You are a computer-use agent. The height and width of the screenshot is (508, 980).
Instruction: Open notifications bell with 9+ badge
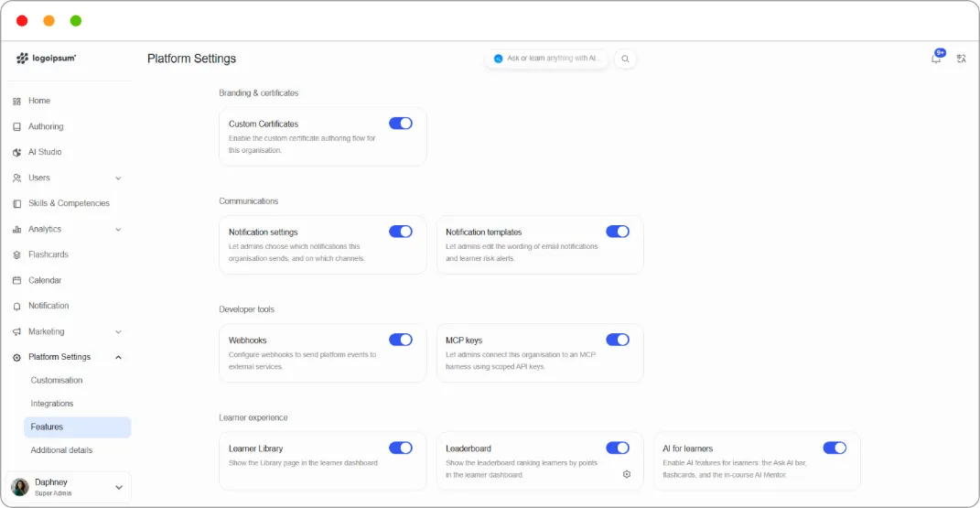[936, 58]
